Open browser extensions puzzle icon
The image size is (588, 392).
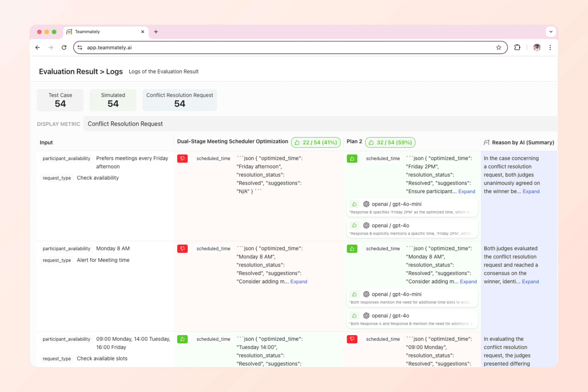pyautogui.click(x=517, y=48)
